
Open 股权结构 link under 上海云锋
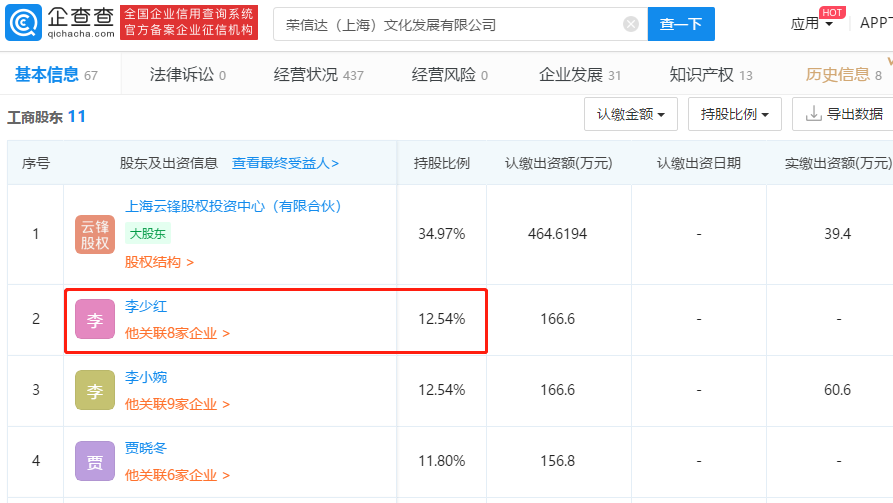click(159, 262)
